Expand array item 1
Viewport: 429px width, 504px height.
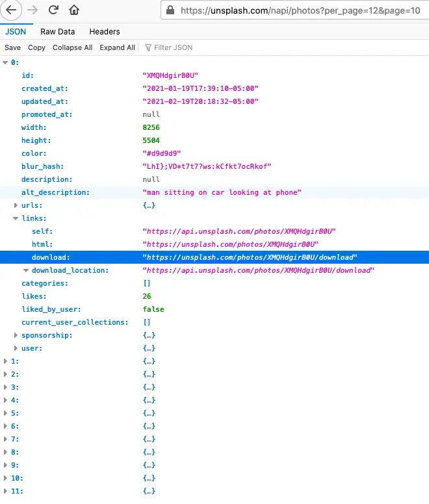click(x=5, y=361)
